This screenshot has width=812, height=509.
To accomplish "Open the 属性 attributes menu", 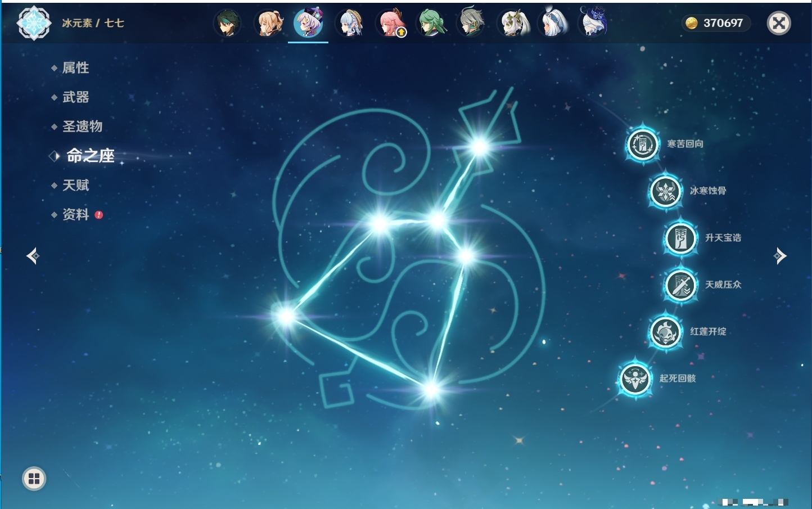I will click(x=75, y=67).
